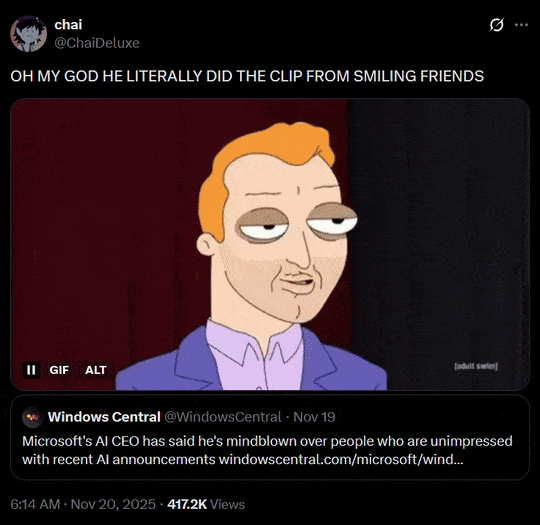Show the ALT image description
The height and width of the screenshot is (525, 540).
(96, 370)
